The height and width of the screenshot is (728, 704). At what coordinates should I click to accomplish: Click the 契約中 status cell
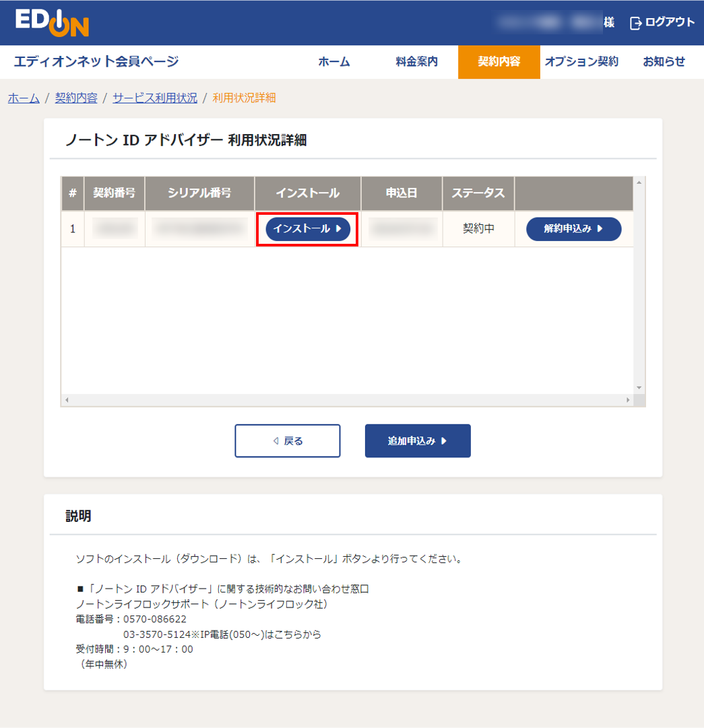478,228
